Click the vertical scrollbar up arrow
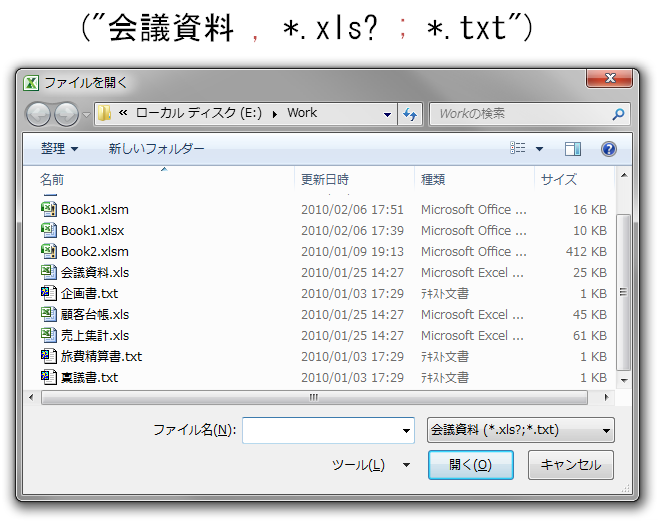 click(x=624, y=175)
